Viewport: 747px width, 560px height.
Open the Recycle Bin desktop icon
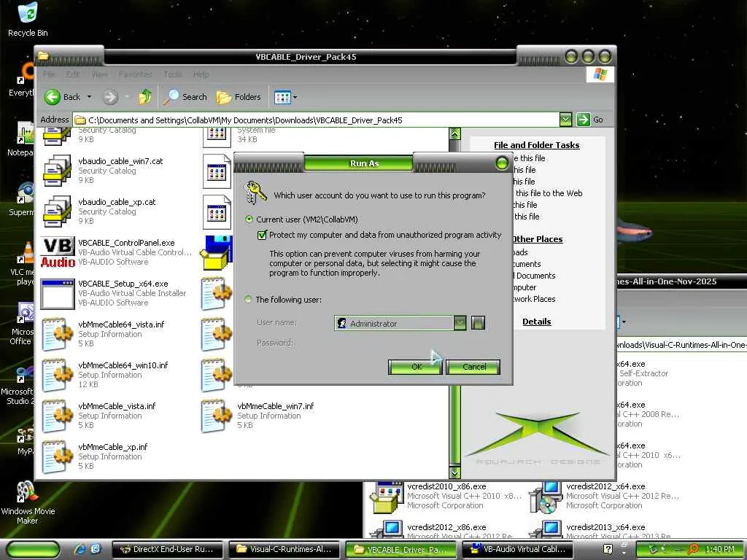click(28, 19)
